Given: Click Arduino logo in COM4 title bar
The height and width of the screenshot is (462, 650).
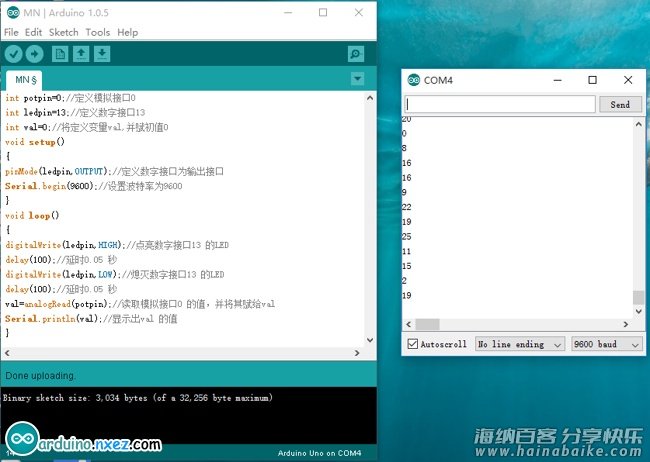Looking at the screenshot, I should pyautogui.click(x=414, y=80).
